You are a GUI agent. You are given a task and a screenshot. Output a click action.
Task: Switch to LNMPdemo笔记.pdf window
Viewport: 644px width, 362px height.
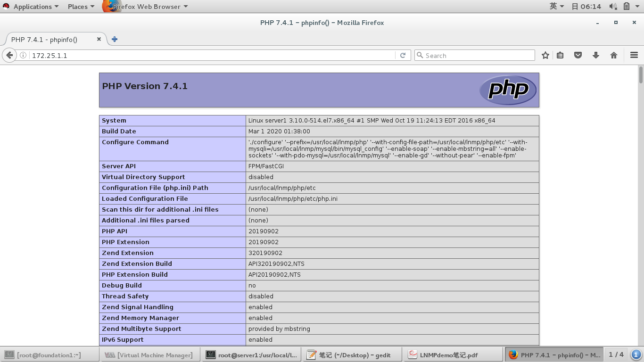tap(453, 355)
